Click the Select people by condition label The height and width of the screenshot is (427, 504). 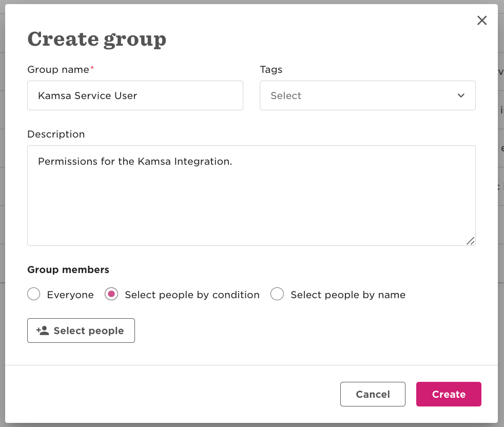tap(192, 295)
